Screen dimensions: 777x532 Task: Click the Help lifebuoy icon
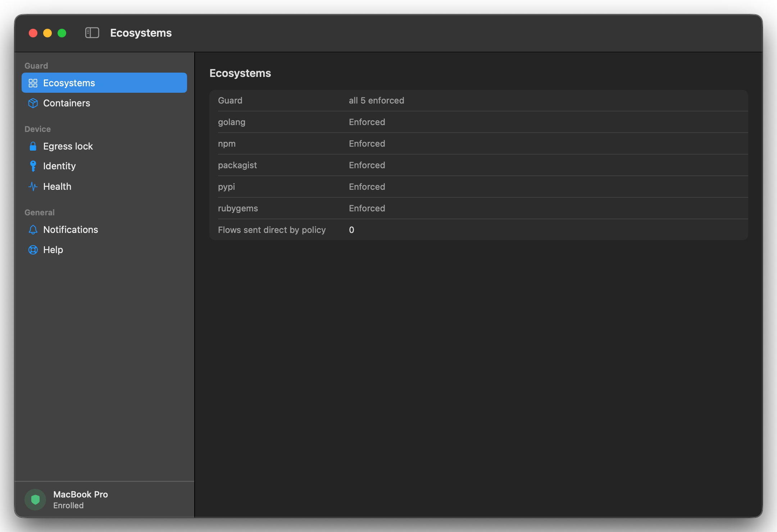(x=33, y=250)
